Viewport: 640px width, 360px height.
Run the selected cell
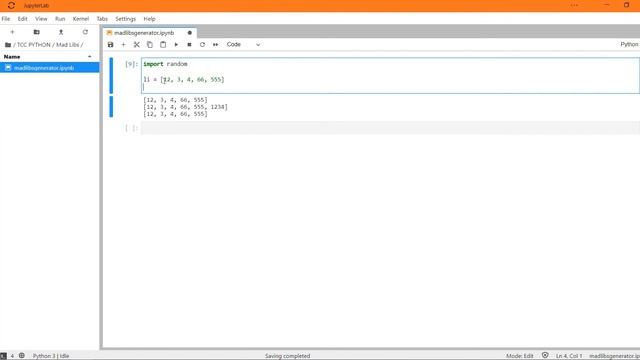coord(176,44)
